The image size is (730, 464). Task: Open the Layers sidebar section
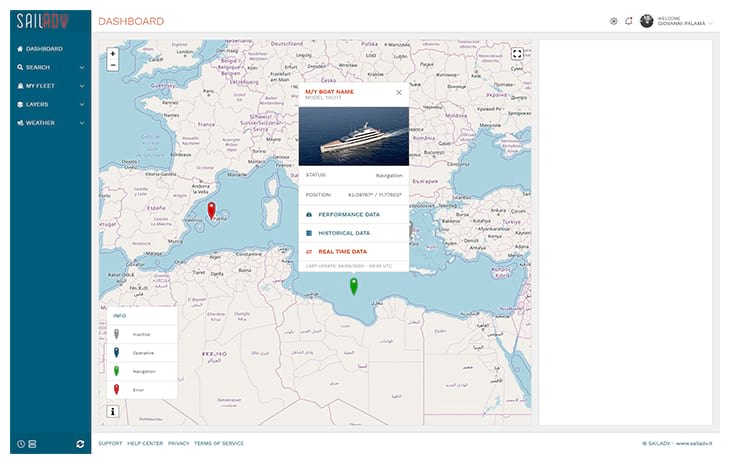click(x=51, y=105)
